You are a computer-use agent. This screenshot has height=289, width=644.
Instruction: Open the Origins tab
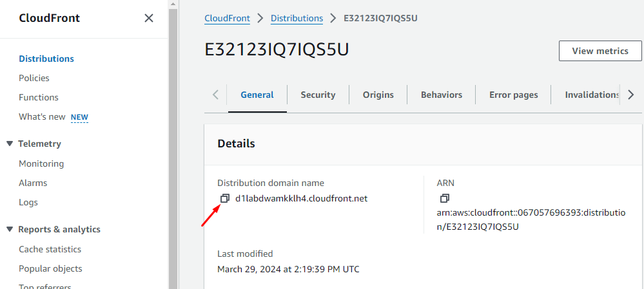tap(378, 95)
